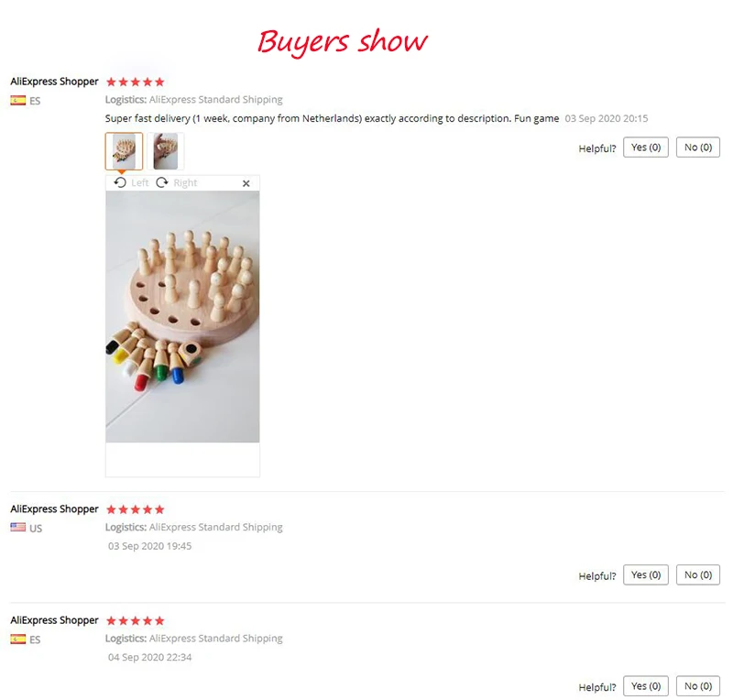Vote No on the 04 Sep review
This screenshot has height=700, width=733.
click(698, 686)
